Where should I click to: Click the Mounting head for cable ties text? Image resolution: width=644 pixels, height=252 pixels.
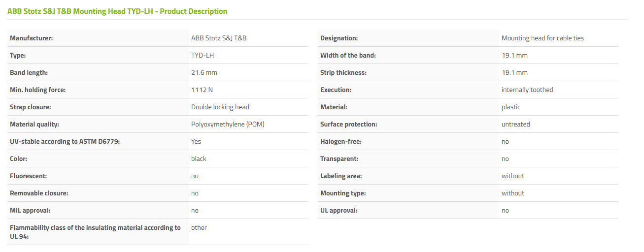[542, 38]
